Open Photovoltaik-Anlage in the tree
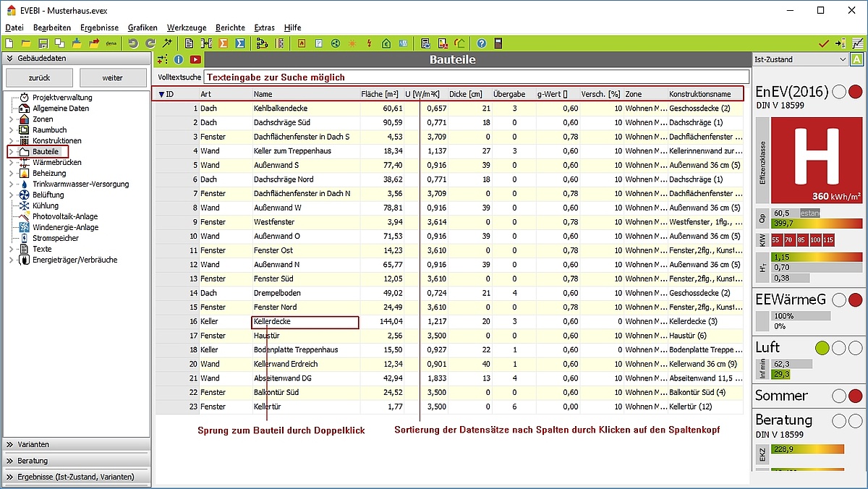The width and height of the screenshot is (868, 489). tap(65, 216)
